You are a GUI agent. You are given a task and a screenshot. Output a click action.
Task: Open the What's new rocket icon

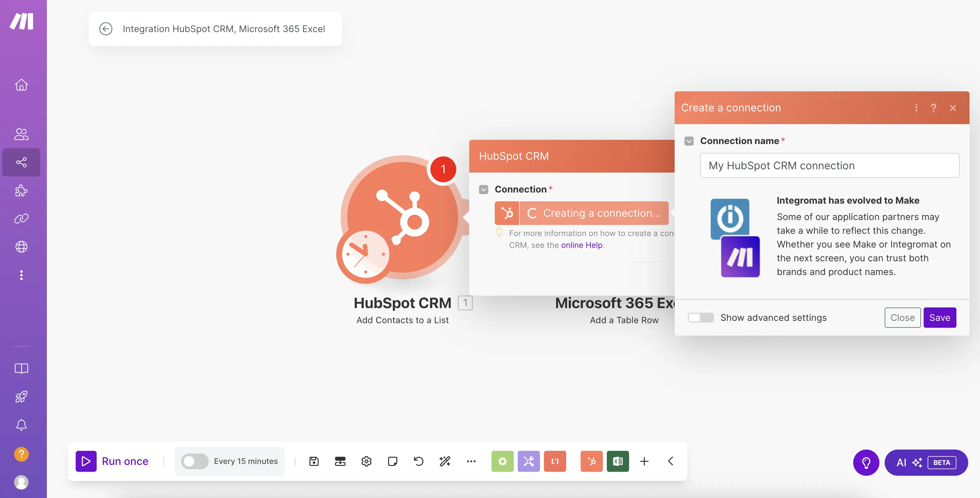pos(21,397)
